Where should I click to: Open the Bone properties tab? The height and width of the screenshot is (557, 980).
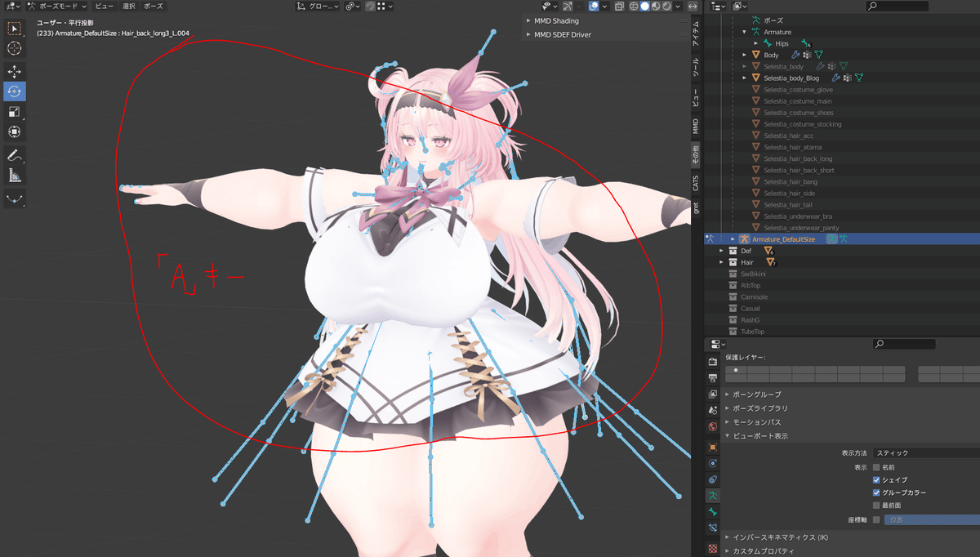pyautogui.click(x=713, y=512)
